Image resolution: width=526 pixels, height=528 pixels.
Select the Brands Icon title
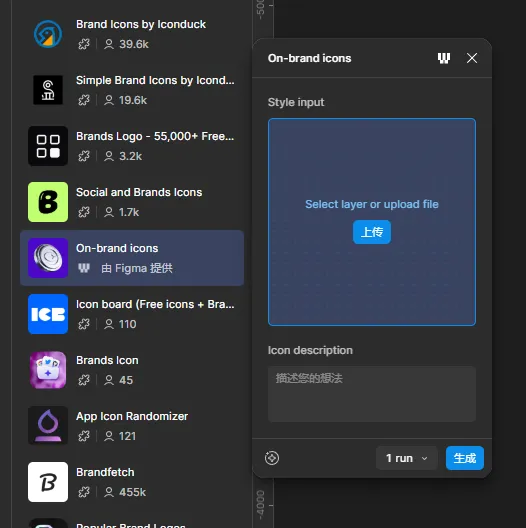coord(107,360)
